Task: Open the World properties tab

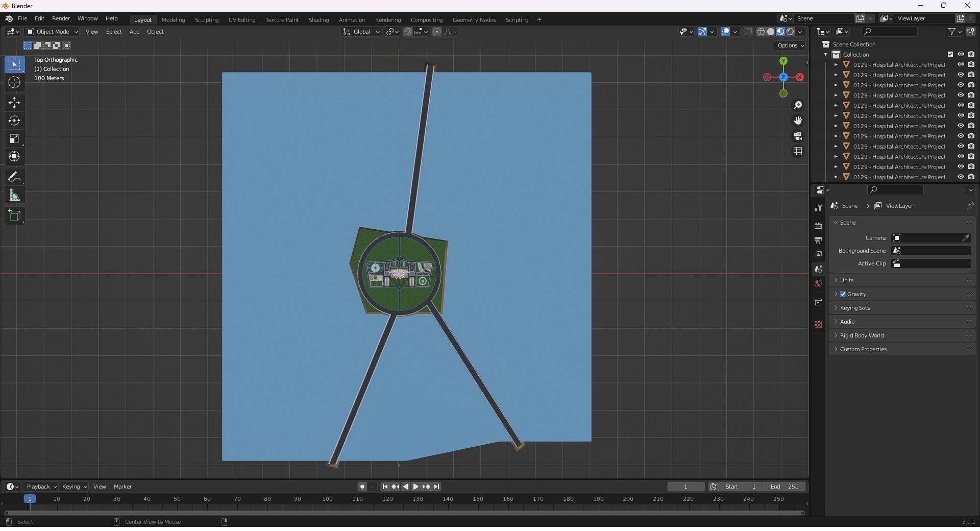Action: click(x=818, y=283)
